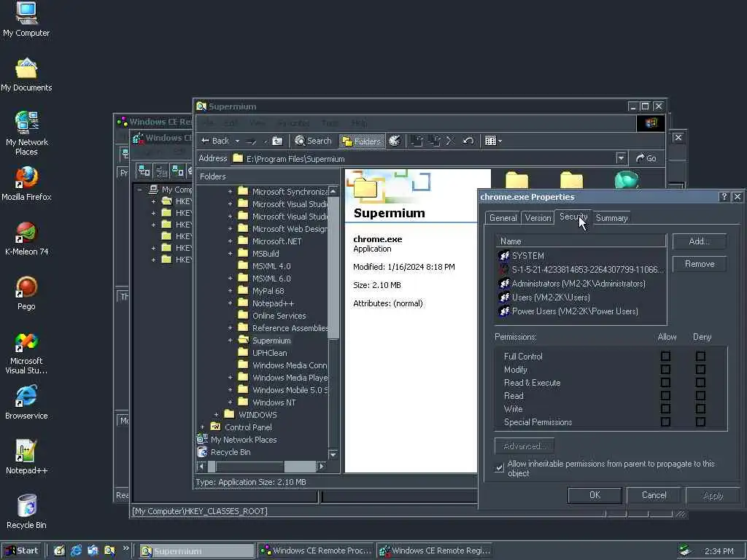747x560 pixels.
Task: Click the Copy To toolbar icon
Action: 433,141
